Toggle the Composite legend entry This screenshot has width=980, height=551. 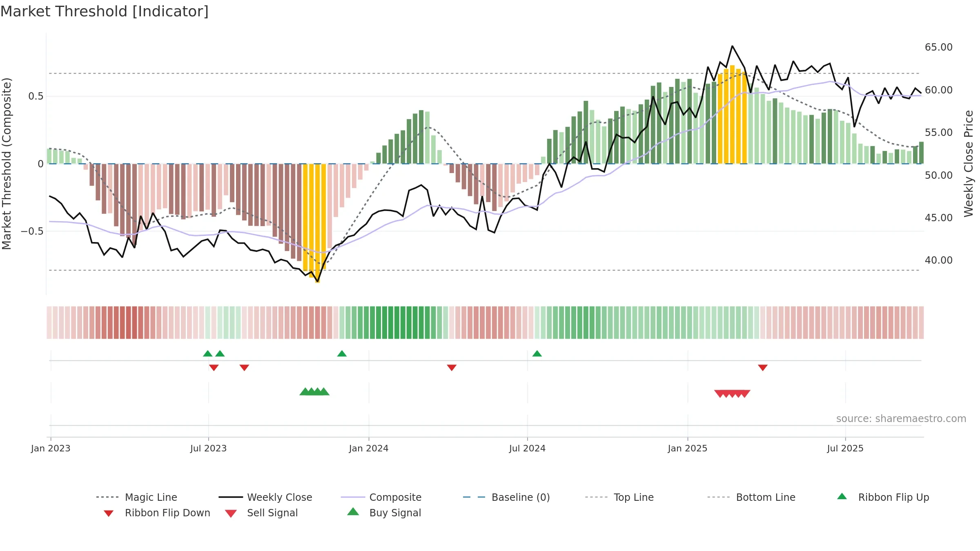tap(381, 497)
